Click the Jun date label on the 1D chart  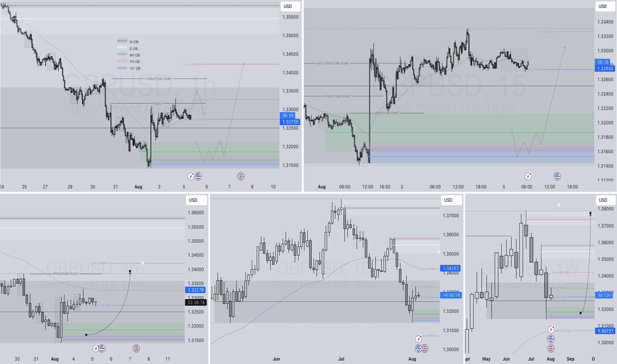click(276, 359)
